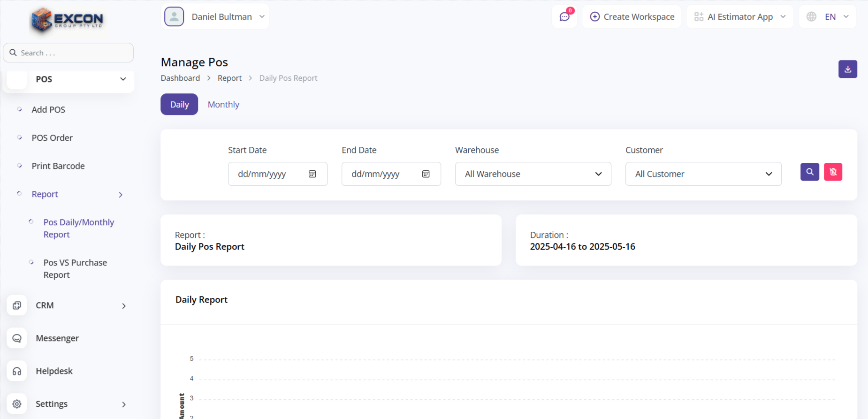Open the chat messages notification icon
Screen dimensions: 868x419
[x=564, y=17]
